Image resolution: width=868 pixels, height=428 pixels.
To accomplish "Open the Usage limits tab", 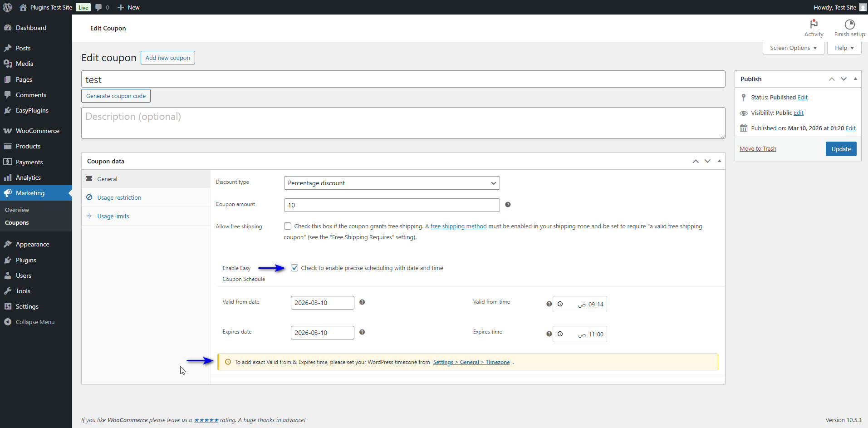I will 113,216.
